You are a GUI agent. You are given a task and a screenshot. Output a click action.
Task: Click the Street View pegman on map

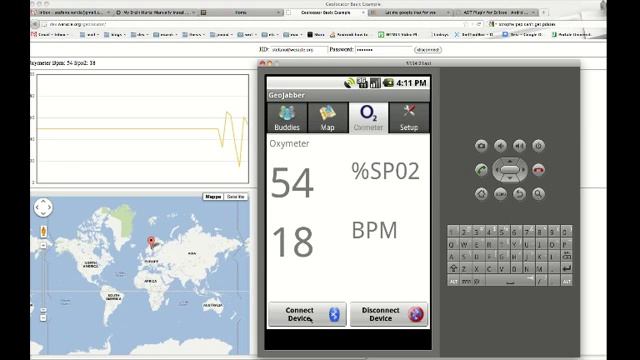tap(44, 231)
